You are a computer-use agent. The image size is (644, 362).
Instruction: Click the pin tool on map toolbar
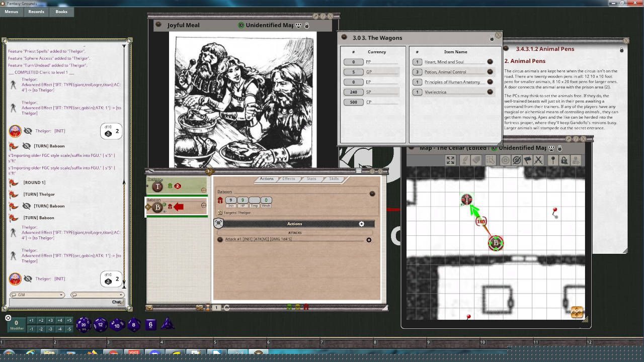[553, 160]
